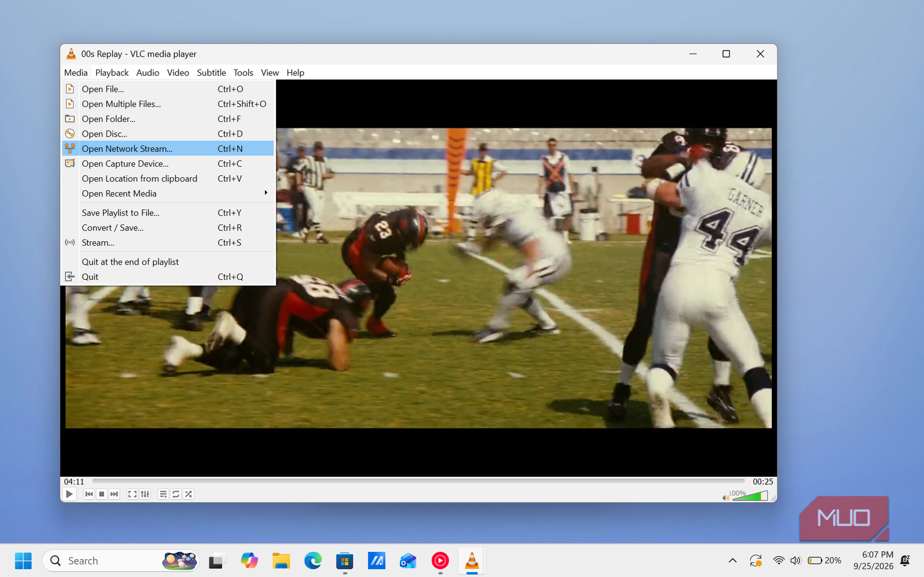Toggle shuffle random playback icon
The height and width of the screenshot is (577, 924).
189,494
